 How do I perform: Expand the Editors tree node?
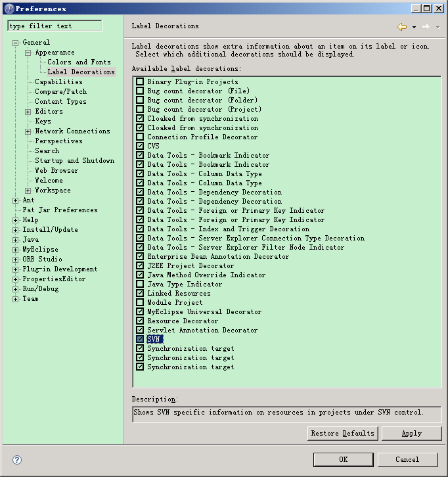click(x=28, y=112)
